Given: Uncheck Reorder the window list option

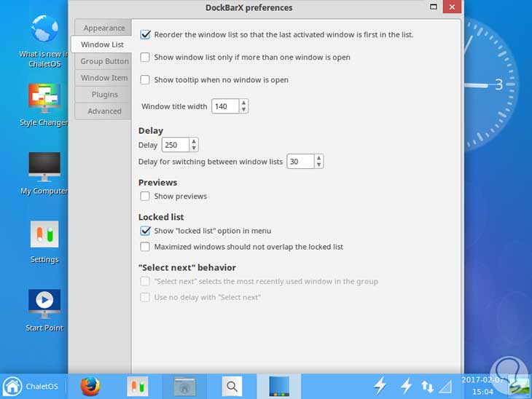Looking at the screenshot, I should click(145, 34).
